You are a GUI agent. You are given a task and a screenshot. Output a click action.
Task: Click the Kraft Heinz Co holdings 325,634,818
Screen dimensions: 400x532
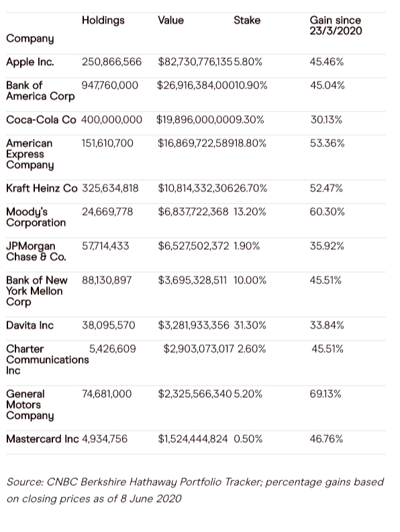pyautogui.click(x=110, y=188)
